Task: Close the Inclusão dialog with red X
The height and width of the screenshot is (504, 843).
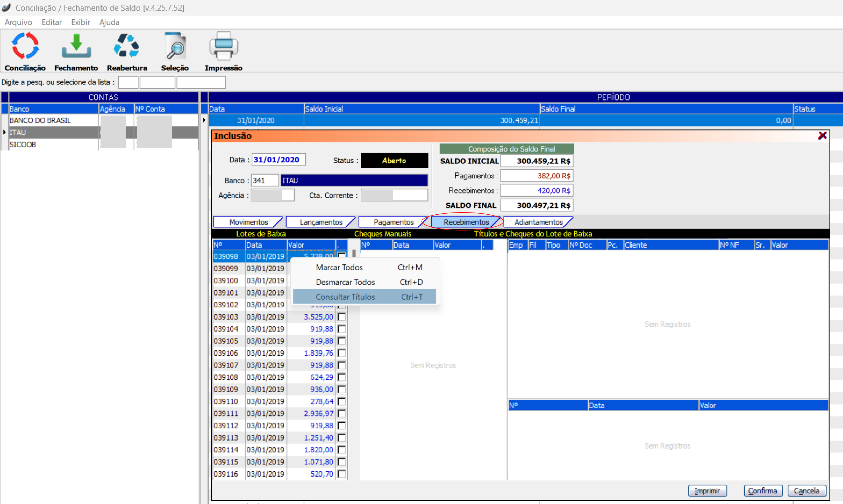Action: (x=822, y=135)
